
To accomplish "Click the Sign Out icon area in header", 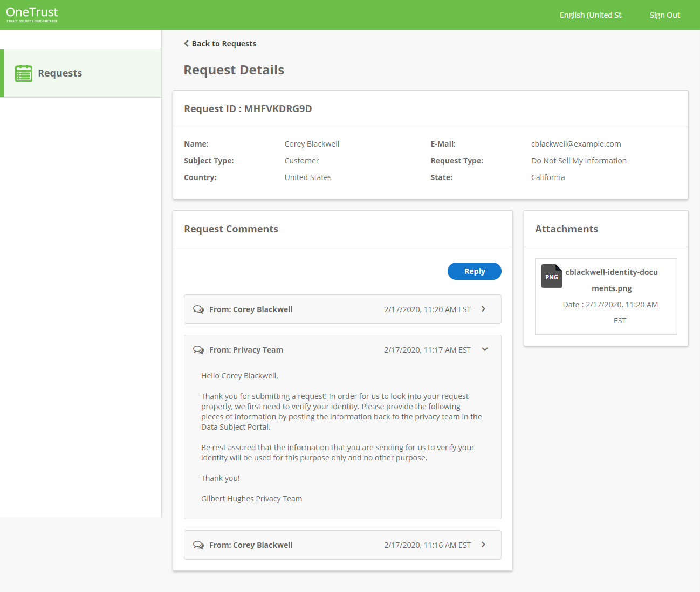I will (x=664, y=15).
